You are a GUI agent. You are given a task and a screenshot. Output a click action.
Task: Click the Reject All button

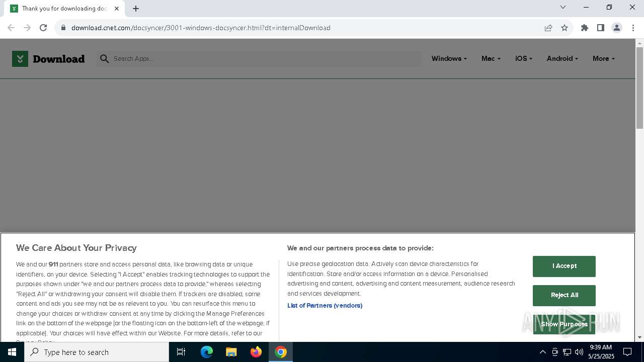pos(564,295)
